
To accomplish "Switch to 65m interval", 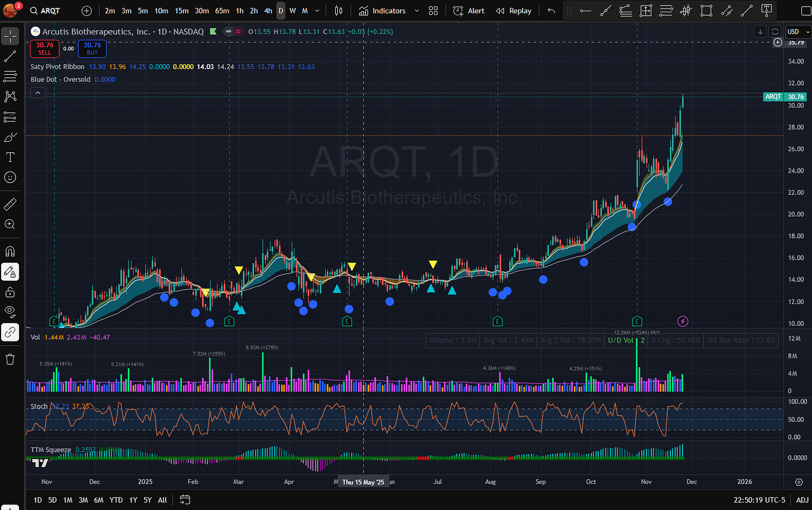I will [x=222, y=11].
